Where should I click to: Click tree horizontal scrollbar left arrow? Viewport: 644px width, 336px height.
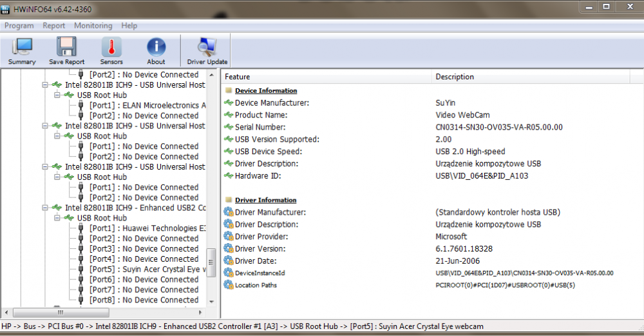click(6, 313)
